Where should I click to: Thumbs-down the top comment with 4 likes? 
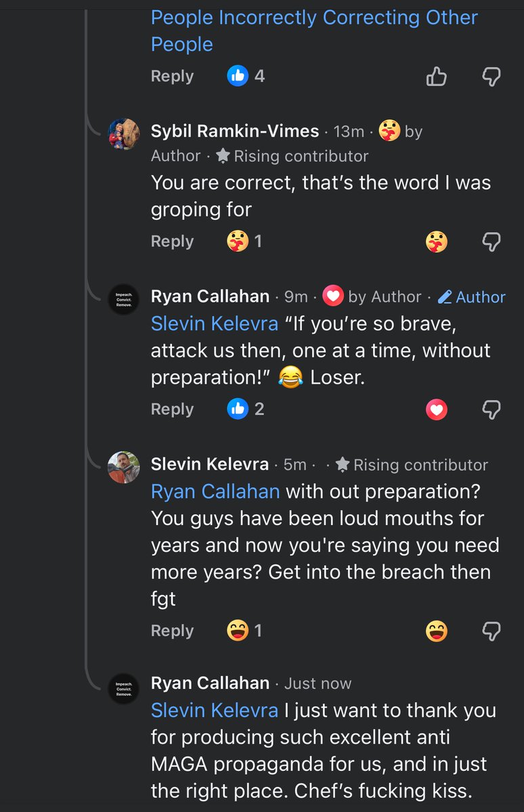coord(491,76)
